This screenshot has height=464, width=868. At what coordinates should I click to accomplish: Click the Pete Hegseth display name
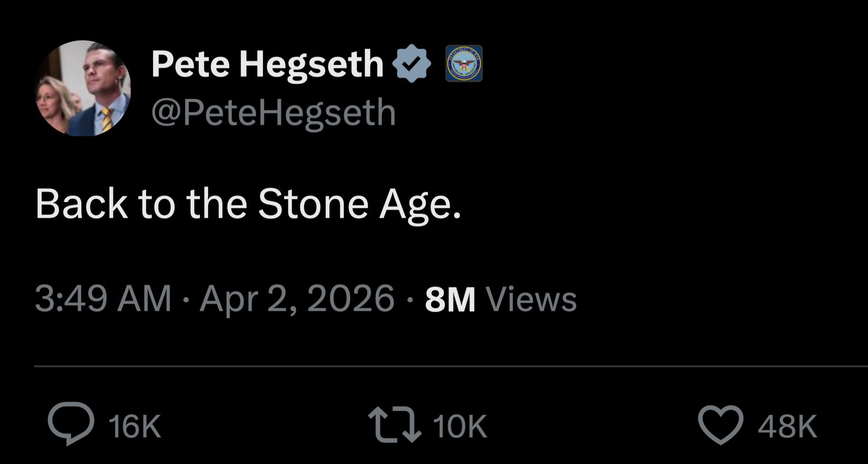pos(267,63)
